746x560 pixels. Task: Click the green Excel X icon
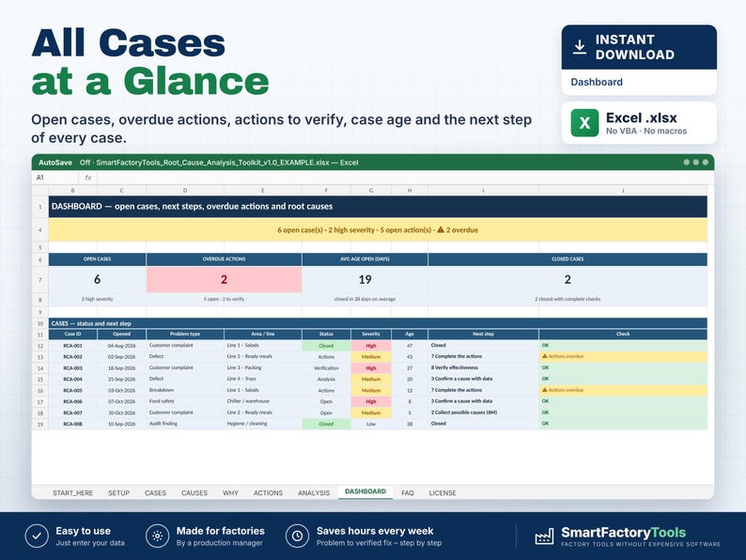click(584, 123)
